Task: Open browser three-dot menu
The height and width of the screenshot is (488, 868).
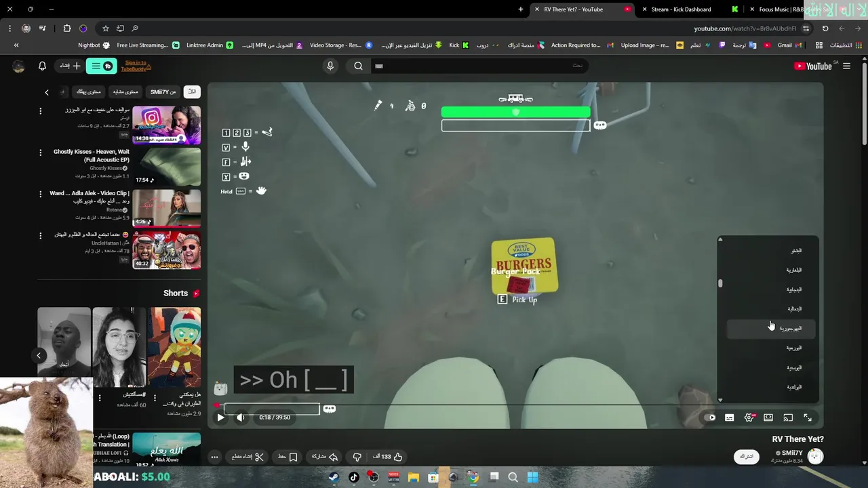Action: 9,28
